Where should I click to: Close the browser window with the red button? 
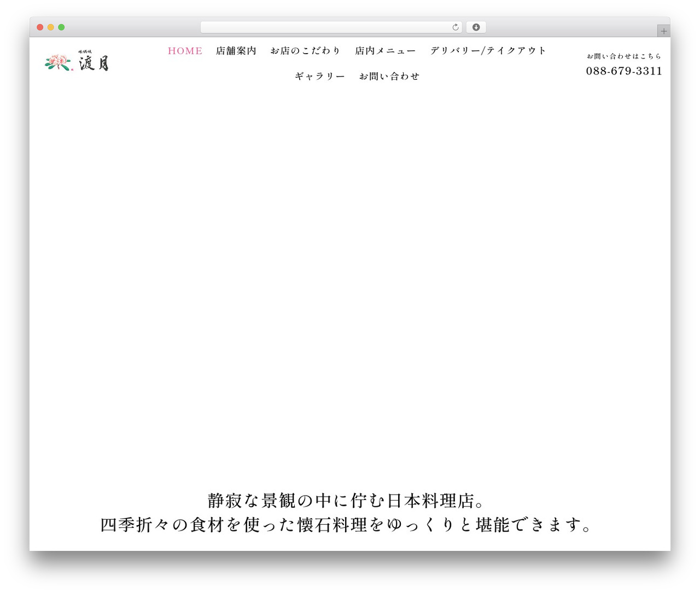click(x=40, y=27)
